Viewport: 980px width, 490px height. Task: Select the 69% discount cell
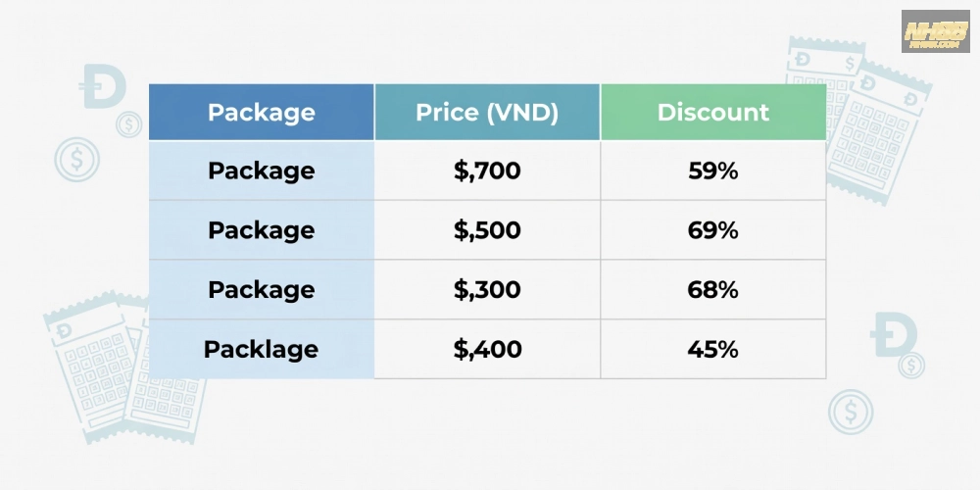click(x=713, y=230)
